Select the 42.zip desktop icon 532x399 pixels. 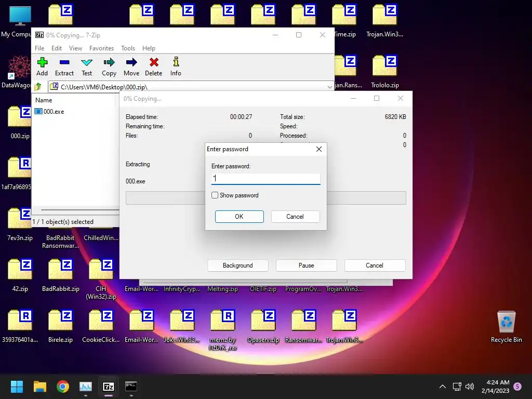coord(20,275)
